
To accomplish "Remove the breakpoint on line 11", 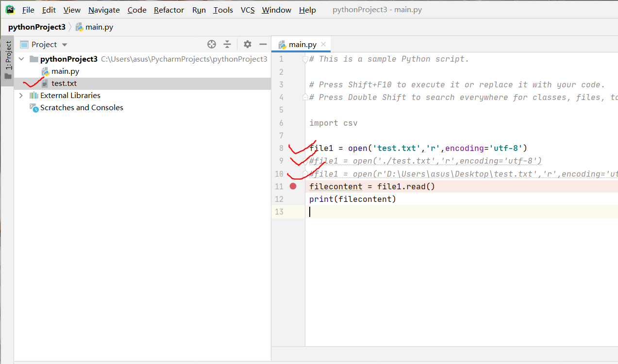I will [x=293, y=186].
